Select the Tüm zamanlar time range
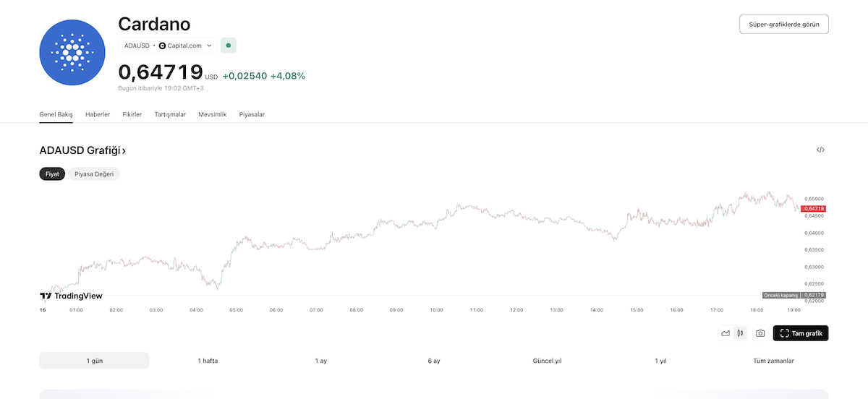 (773, 361)
